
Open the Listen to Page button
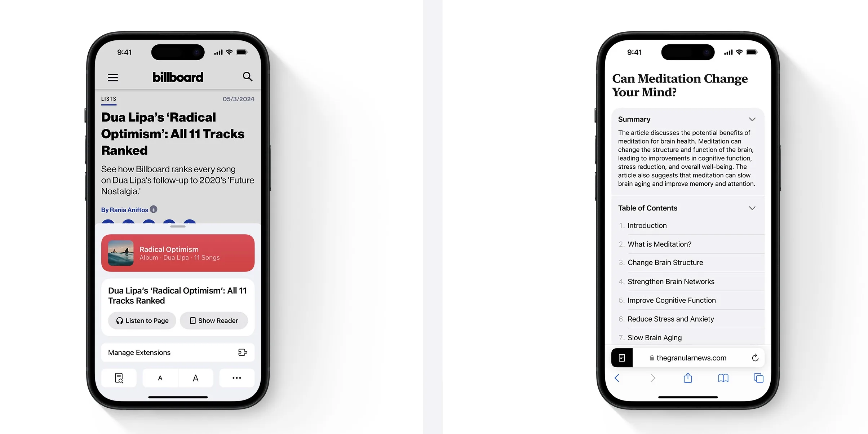coord(142,320)
